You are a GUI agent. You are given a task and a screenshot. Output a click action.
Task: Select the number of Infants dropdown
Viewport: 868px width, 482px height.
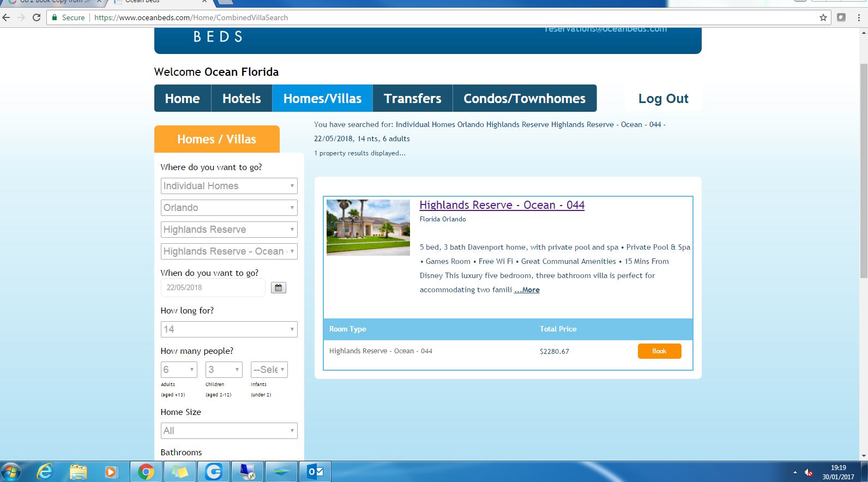click(269, 370)
